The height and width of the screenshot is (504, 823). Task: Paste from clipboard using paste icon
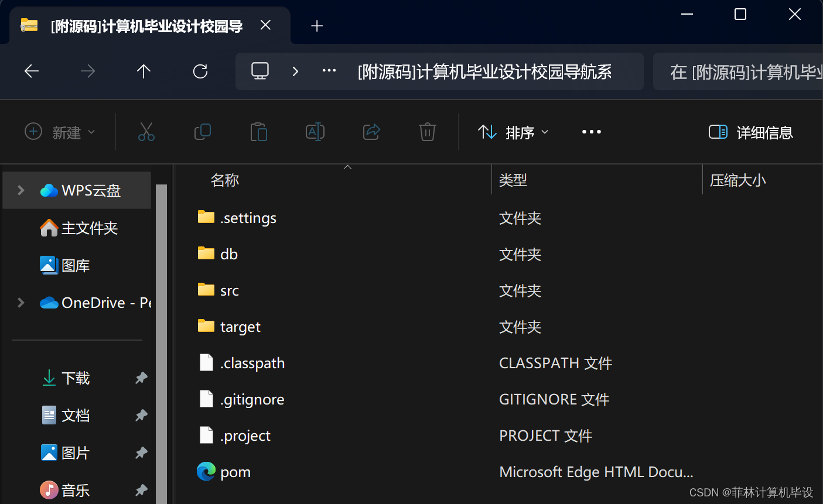(258, 132)
